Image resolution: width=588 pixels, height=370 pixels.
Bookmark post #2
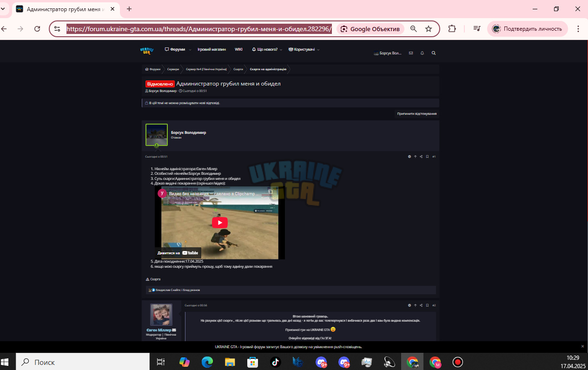pyautogui.click(x=427, y=305)
